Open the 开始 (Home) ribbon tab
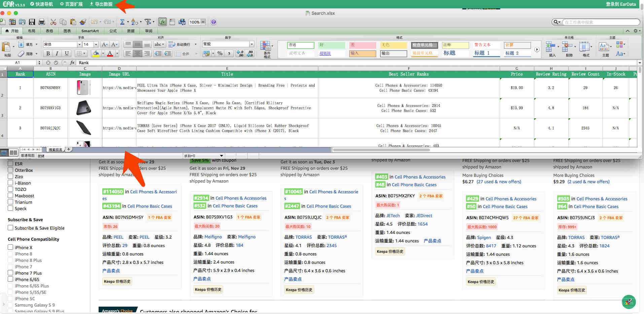Viewport: 644px width, 314px height. point(12,31)
